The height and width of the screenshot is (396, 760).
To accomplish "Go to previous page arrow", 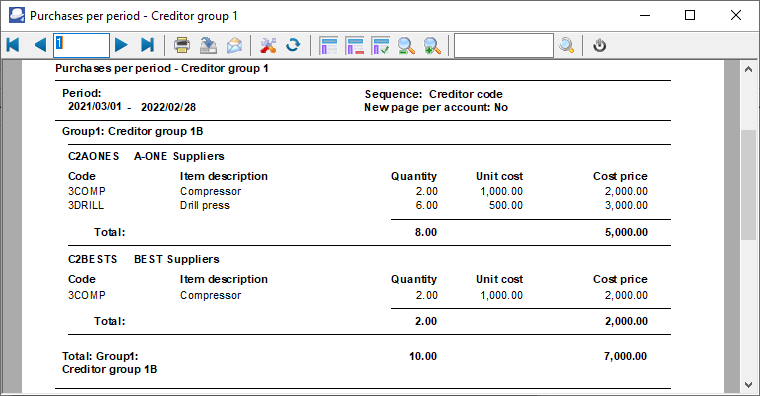I will point(40,45).
